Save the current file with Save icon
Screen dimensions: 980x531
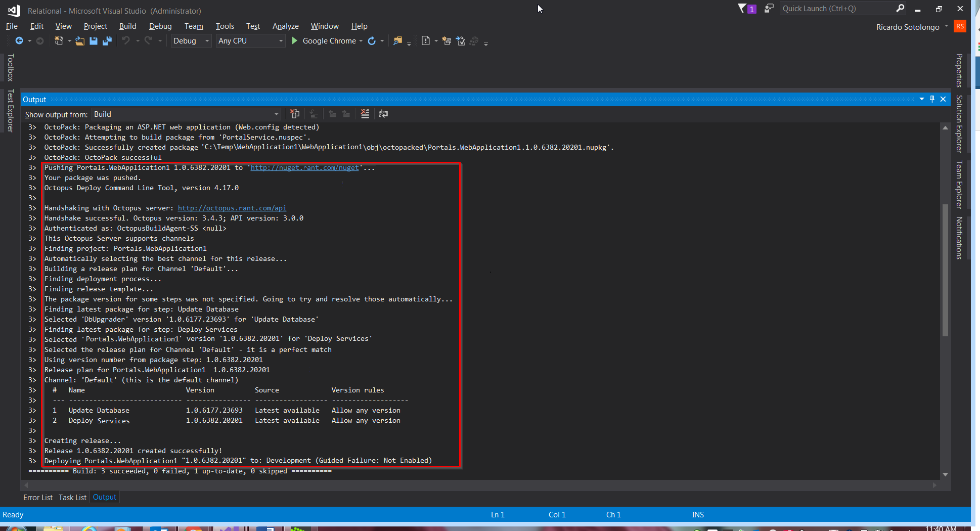94,41
